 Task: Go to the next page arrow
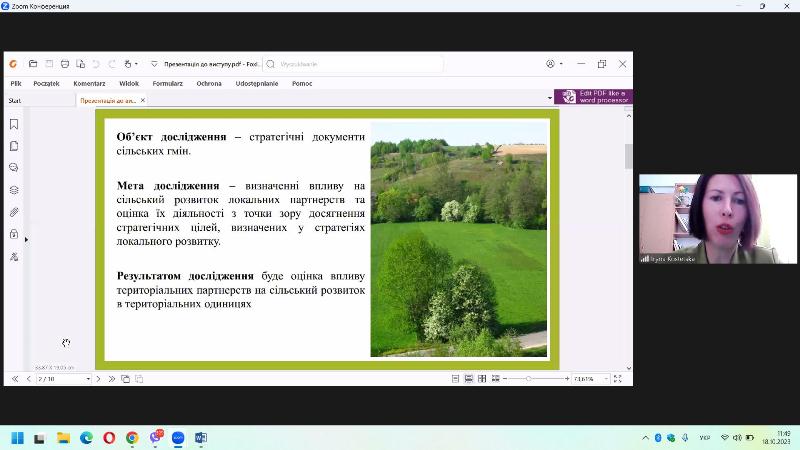pyautogui.click(x=98, y=379)
